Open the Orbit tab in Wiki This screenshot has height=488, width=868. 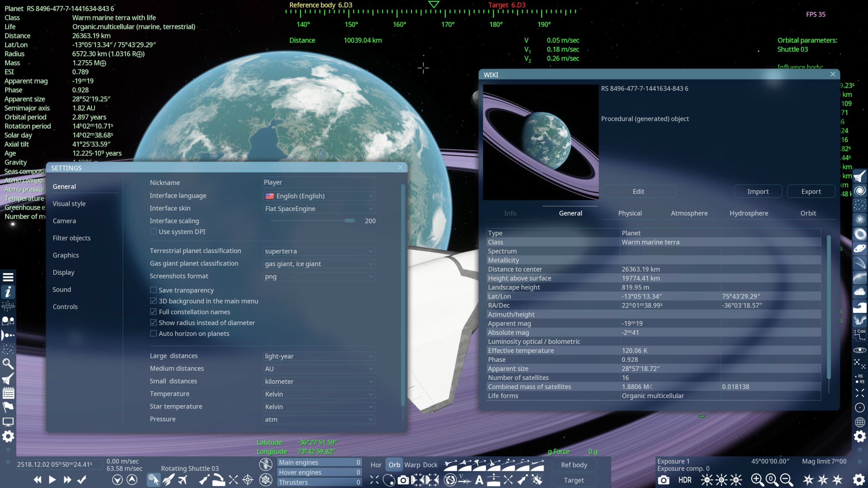tap(808, 213)
